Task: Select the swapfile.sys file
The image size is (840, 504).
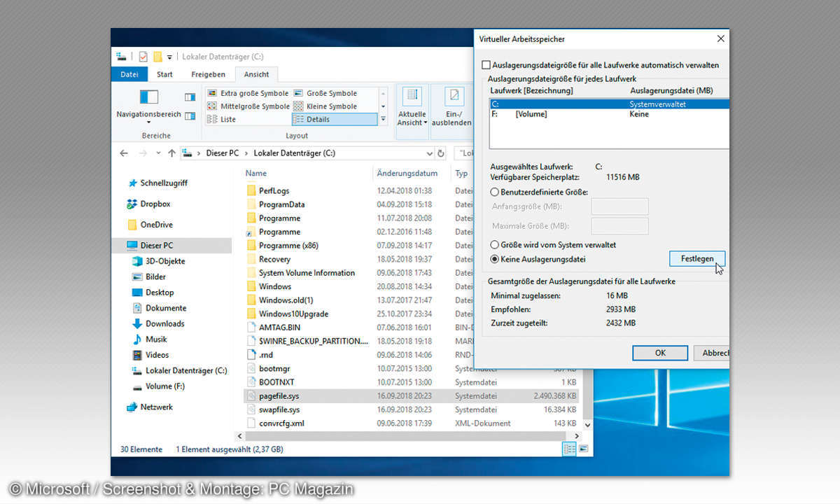Action: [412, 409]
